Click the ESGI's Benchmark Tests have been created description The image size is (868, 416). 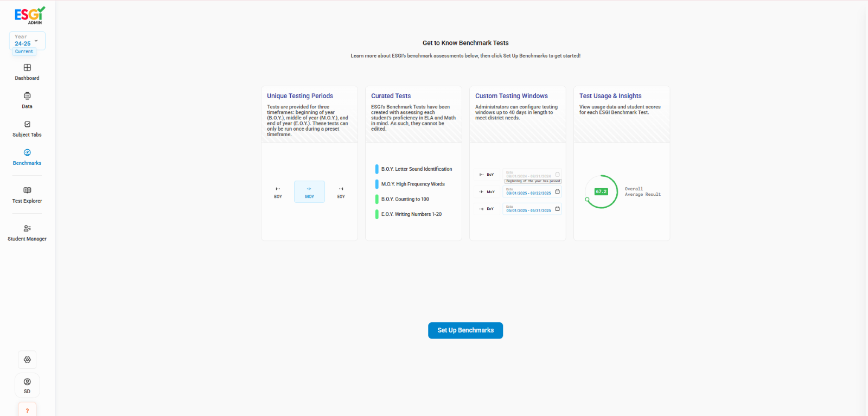click(413, 118)
